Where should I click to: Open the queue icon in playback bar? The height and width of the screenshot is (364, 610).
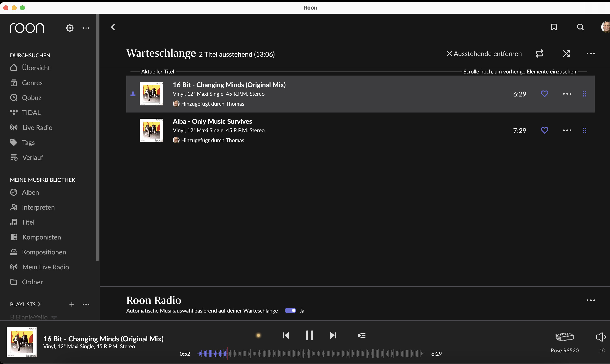(362, 335)
